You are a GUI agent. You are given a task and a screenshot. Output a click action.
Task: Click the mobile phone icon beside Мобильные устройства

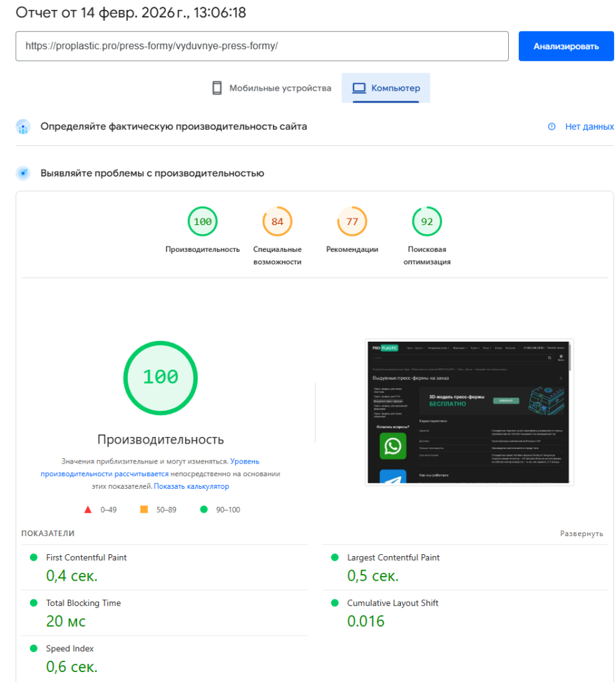(x=217, y=87)
